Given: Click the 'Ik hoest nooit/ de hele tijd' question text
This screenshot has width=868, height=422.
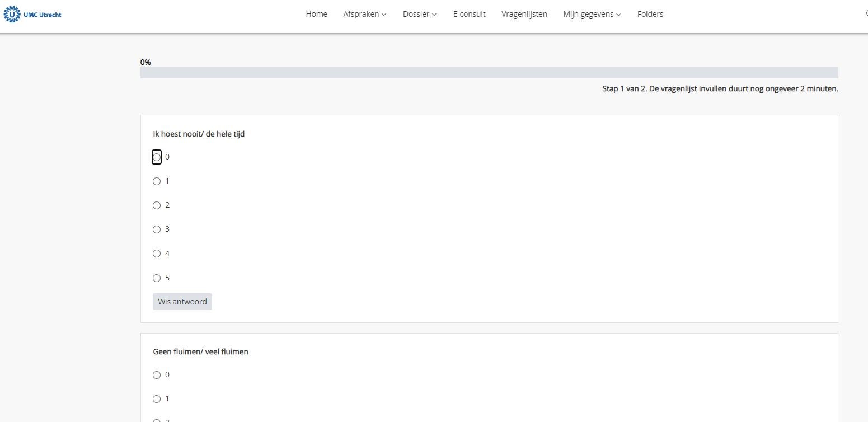Looking at the screenshot, I should coord(199,134).
